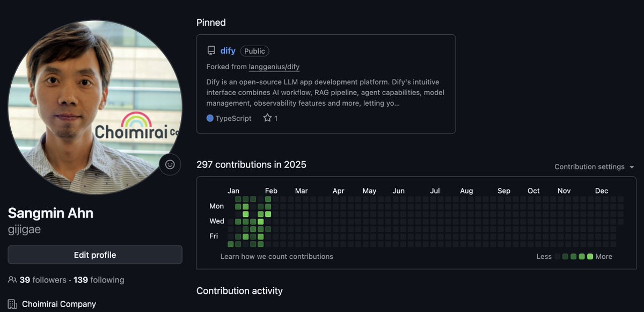Open the langgenius/dify source repository link
The image size is (644, 312).
tap(274, 67)
